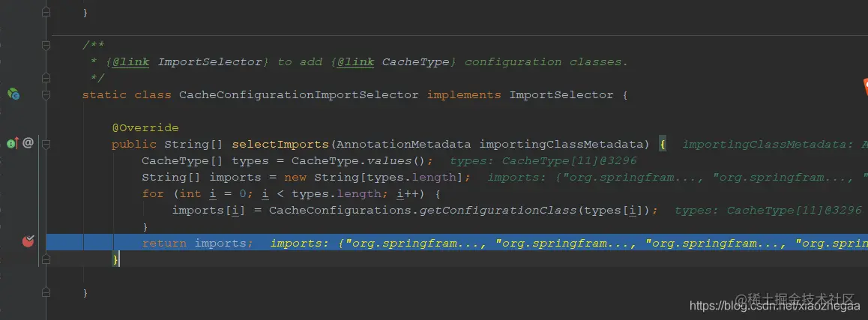Click the fold end marker at selectImports closing brace
868x320 pixels.
pyautogui.click(x=46, y=259)
